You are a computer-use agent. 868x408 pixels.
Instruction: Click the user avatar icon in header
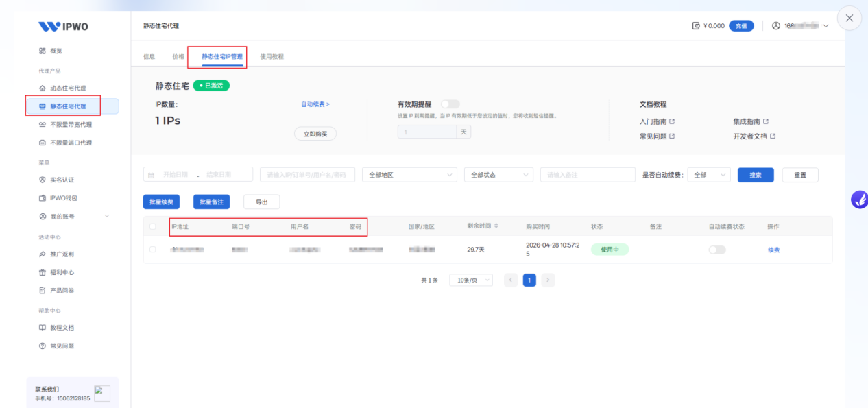[x=776, y=26]
